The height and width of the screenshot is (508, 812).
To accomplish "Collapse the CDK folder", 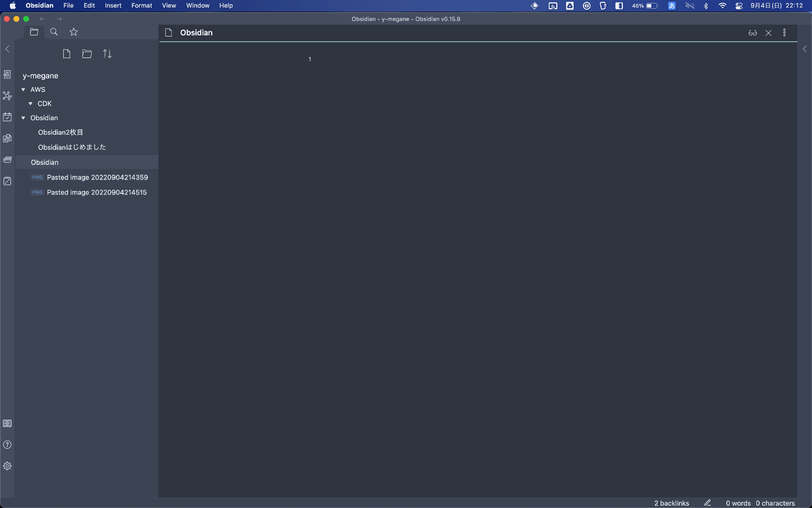I will [31, 103].
